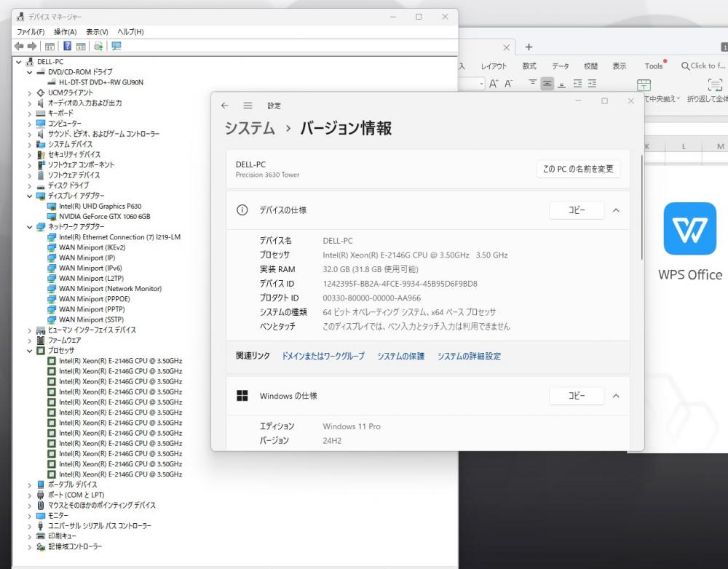The image size is (728, 569).
Task: Select WAN Miniport (PPPOE) device
Action: (94, 299)
